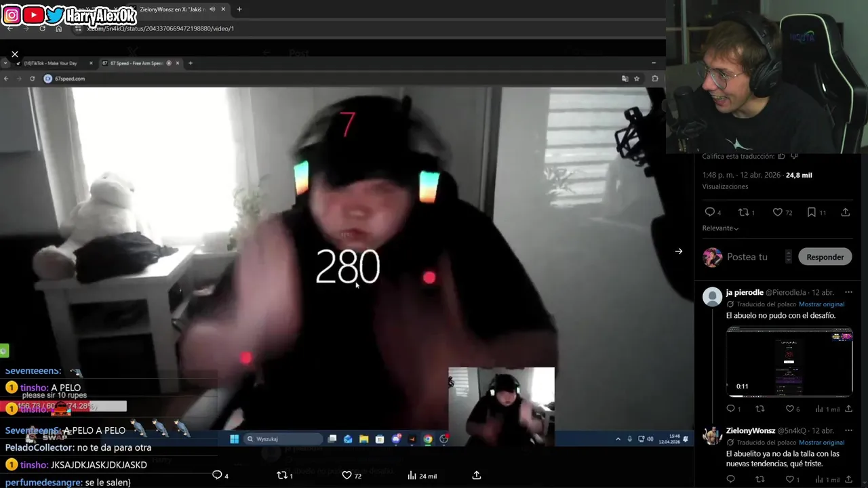Mute the ZielonyWonsz en X browser tab
This screenshot has height=488, width=868.
click(212, 9)
